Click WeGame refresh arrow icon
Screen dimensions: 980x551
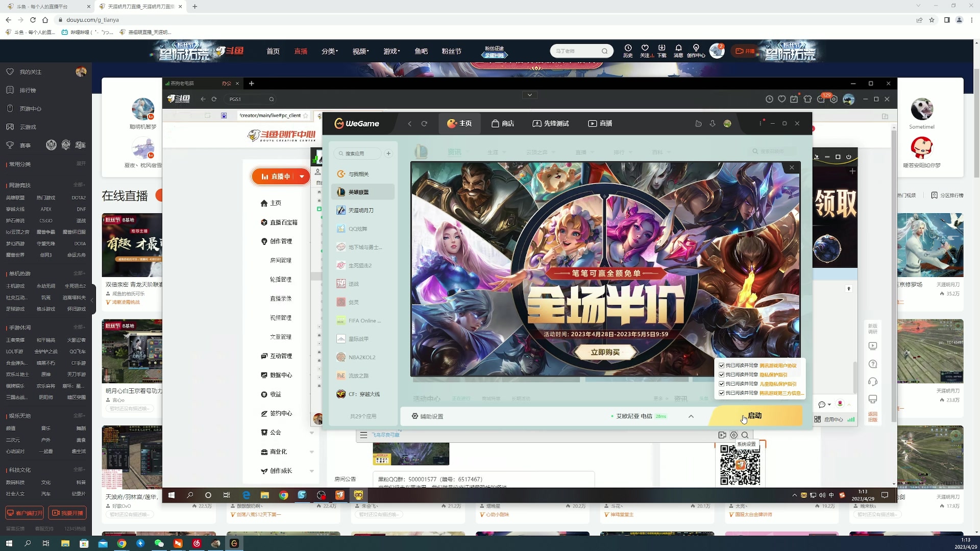click(424, 124)
